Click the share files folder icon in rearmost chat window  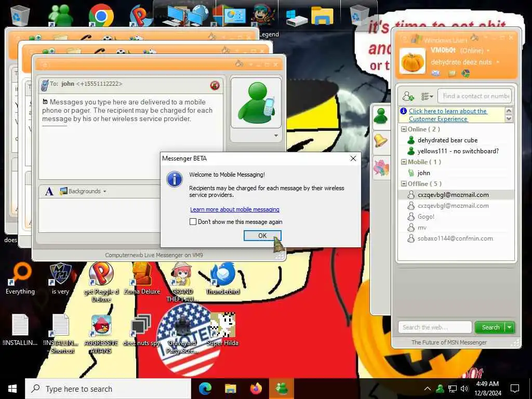62,37
